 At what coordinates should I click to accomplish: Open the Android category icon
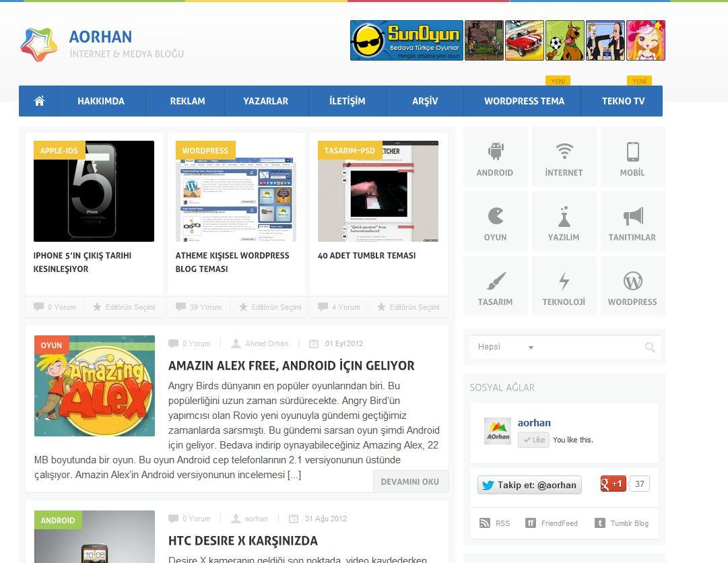tap(496, 151)
